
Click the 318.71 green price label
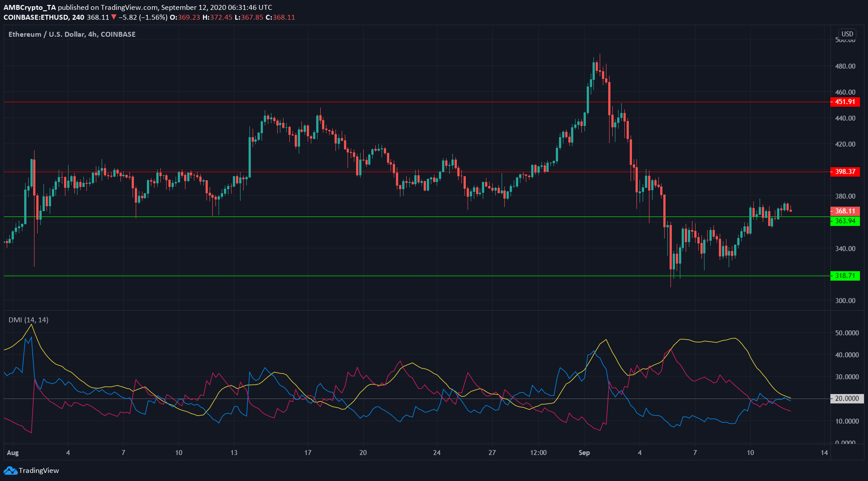click(845, 276)
